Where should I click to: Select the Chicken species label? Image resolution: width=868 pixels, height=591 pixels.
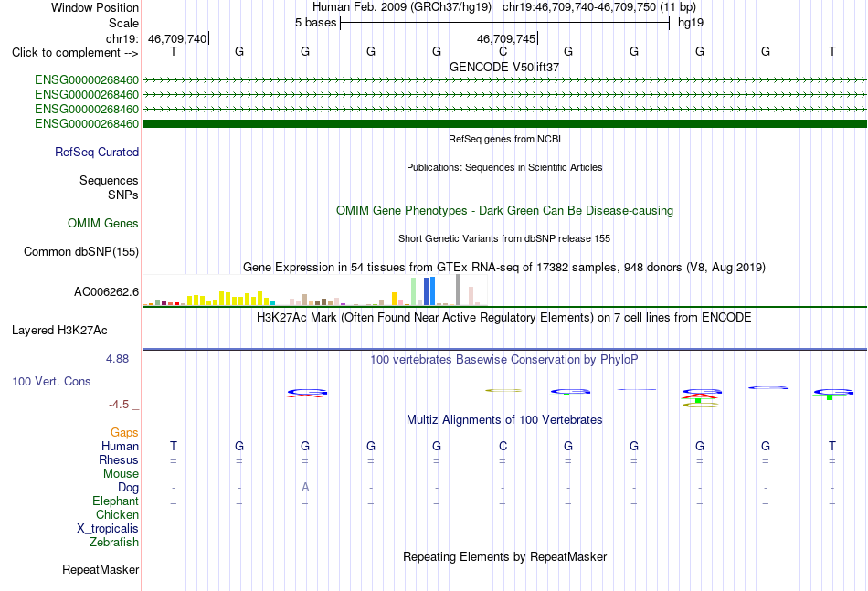117,514
